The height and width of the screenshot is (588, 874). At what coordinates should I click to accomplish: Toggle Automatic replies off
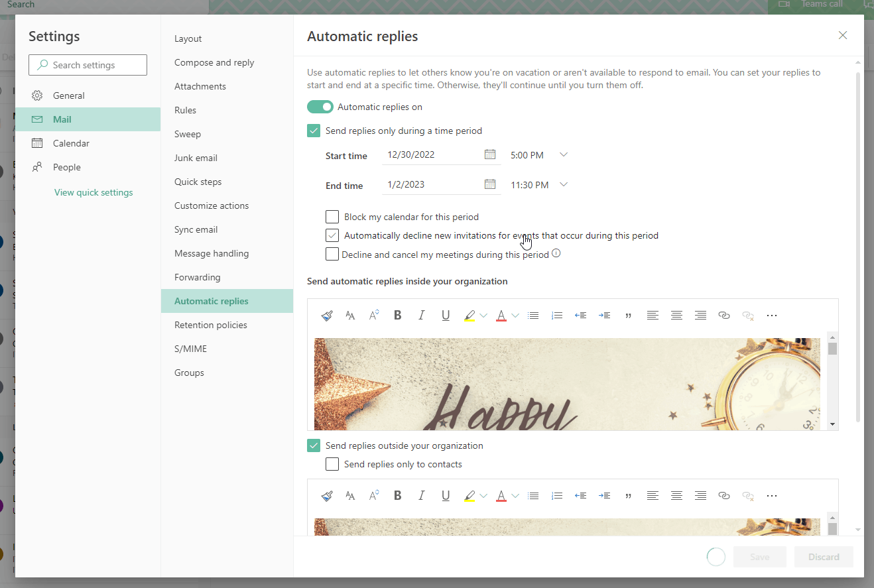[x=320, y=106]
